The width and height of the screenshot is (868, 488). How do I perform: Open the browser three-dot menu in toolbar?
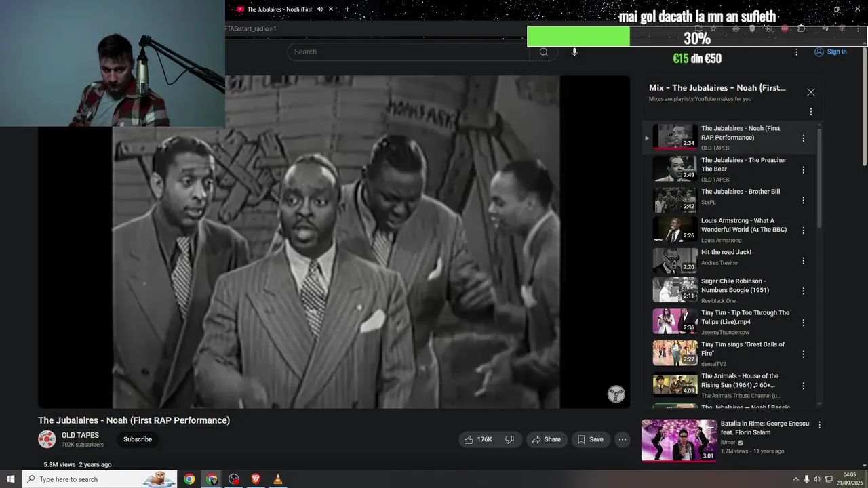[857, 28]
